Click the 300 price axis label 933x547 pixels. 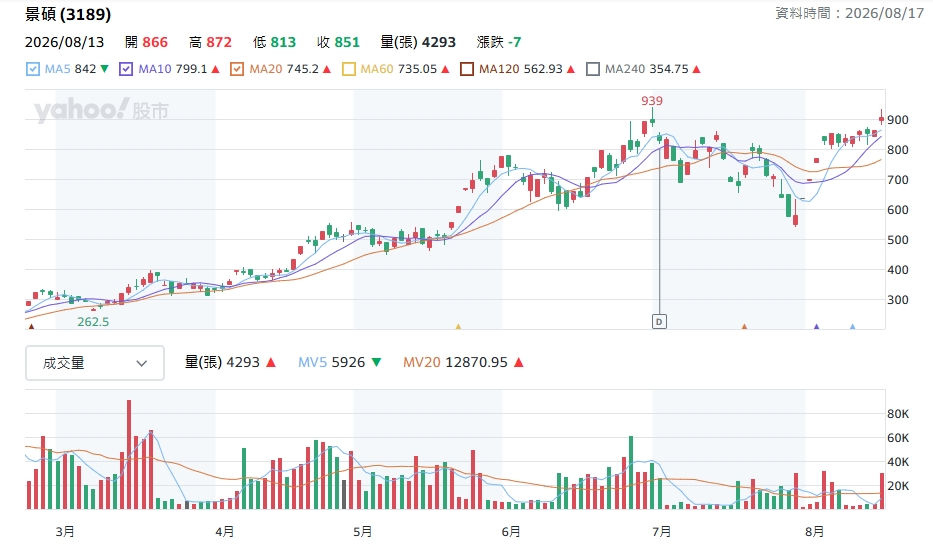click(897, 300)
